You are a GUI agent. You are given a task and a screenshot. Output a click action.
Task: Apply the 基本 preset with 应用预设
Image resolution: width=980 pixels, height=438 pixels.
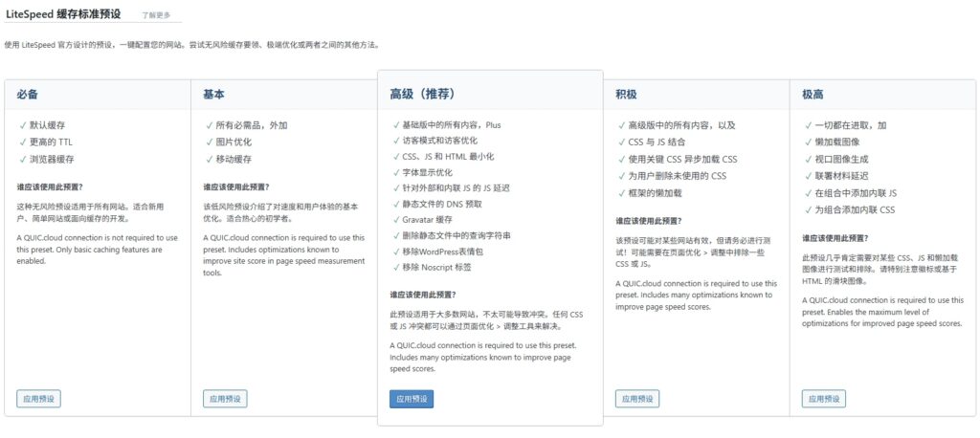click(x=225, y=399)
